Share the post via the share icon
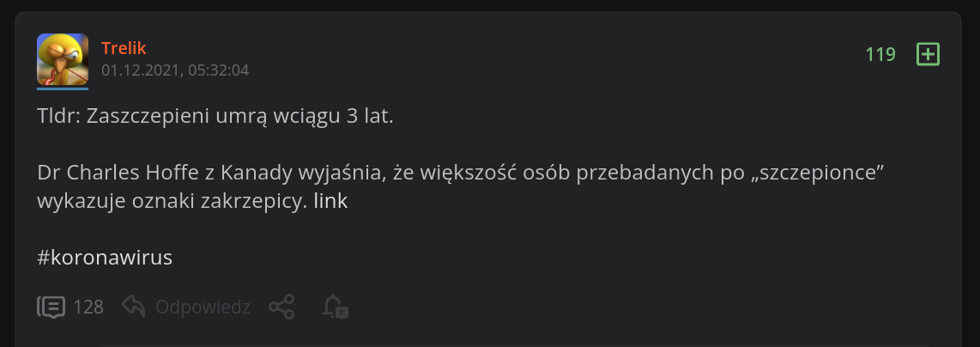The width and height of the screenshot is (980, 347). tap(281, 307)
